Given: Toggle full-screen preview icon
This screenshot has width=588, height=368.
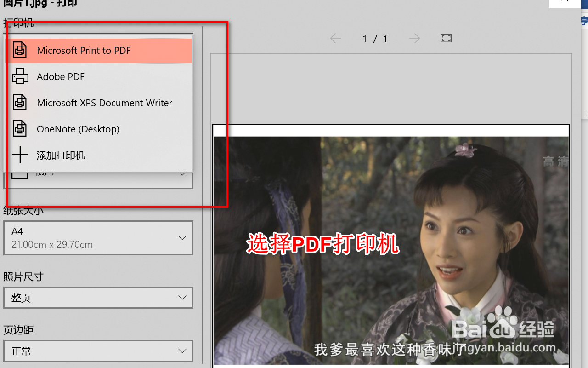Looking at the screenshot, I should (446, 38).
